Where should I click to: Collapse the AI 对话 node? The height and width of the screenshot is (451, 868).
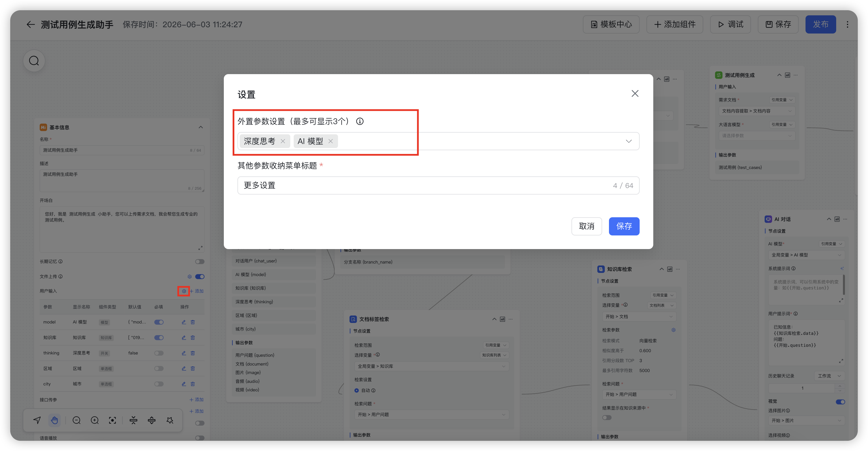point(829,219)
